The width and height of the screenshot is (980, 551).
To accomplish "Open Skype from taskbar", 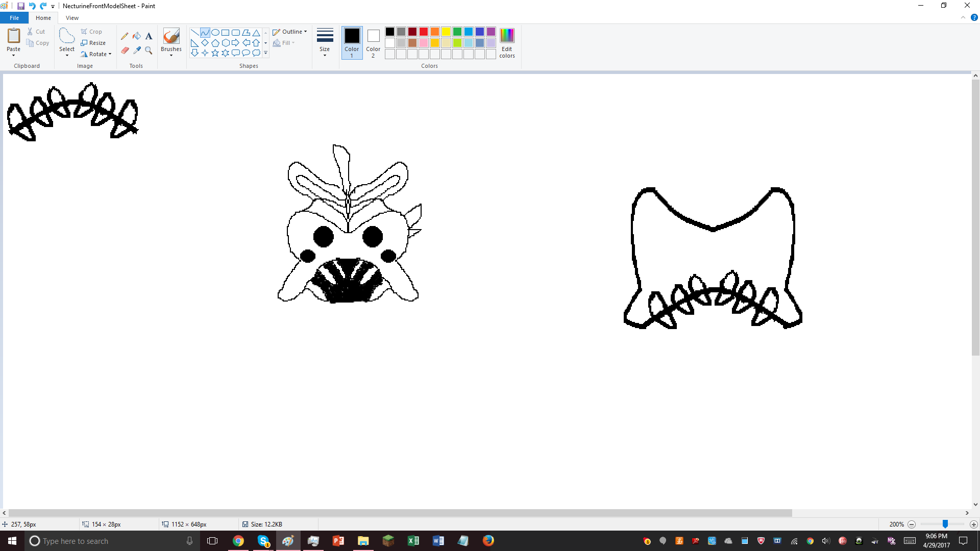I will (x=263, y=541).
